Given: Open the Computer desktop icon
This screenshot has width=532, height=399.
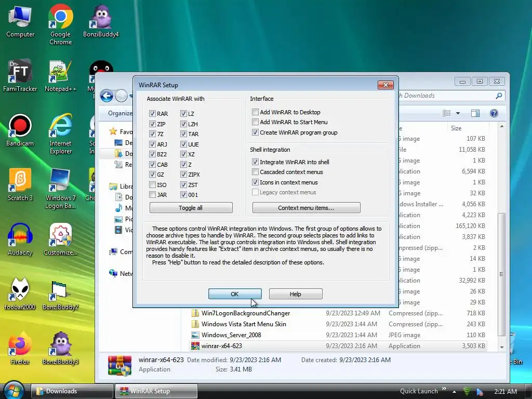Looking at the screenshot, I should [20, 22].
